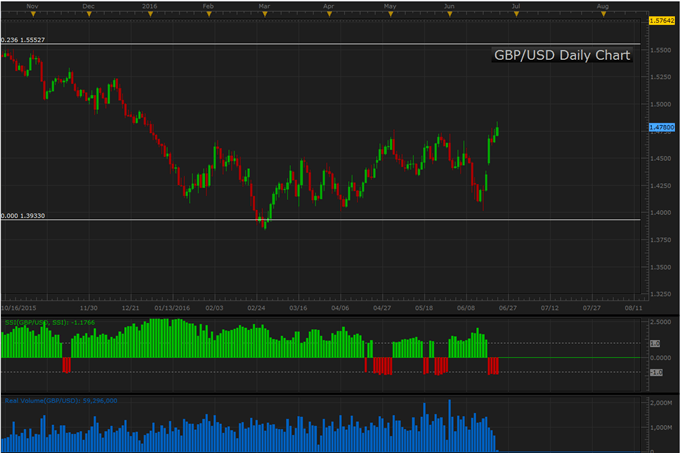Image resolution: width=680 pixels, height=453 pixels.
Task: Select the 07/12 date on time axis
Action: (x=550, y=308)
